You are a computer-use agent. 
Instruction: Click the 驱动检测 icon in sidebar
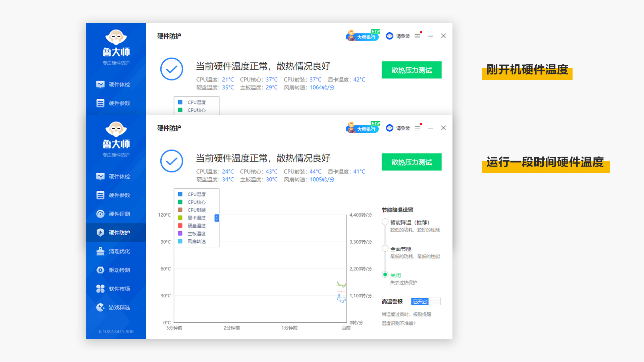(100, 270)
